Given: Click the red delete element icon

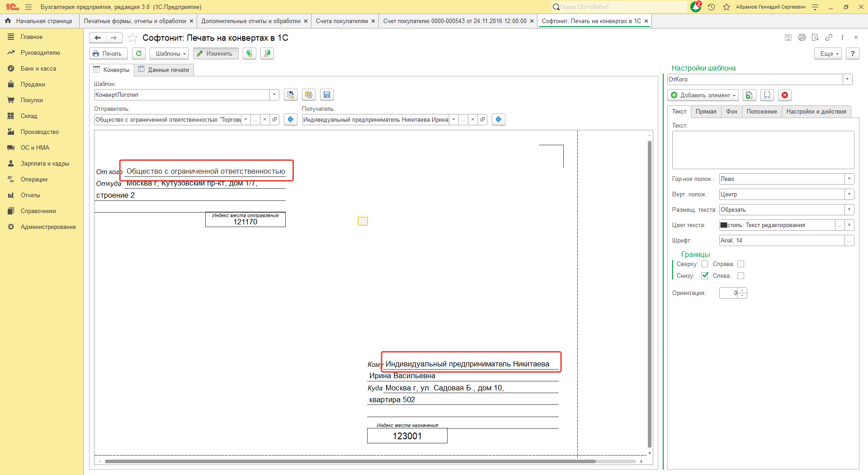Looking at the screenshot, I should [x=785, y=95].
